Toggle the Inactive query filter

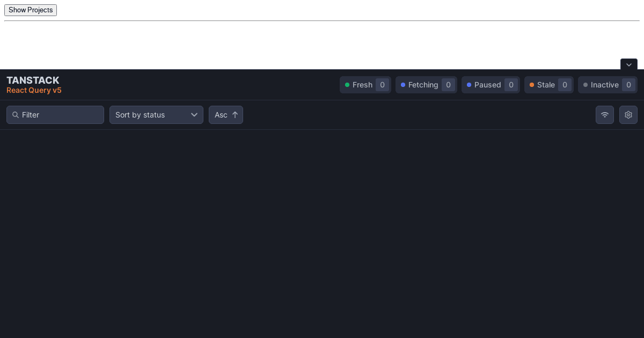click(x=608, y=85)
